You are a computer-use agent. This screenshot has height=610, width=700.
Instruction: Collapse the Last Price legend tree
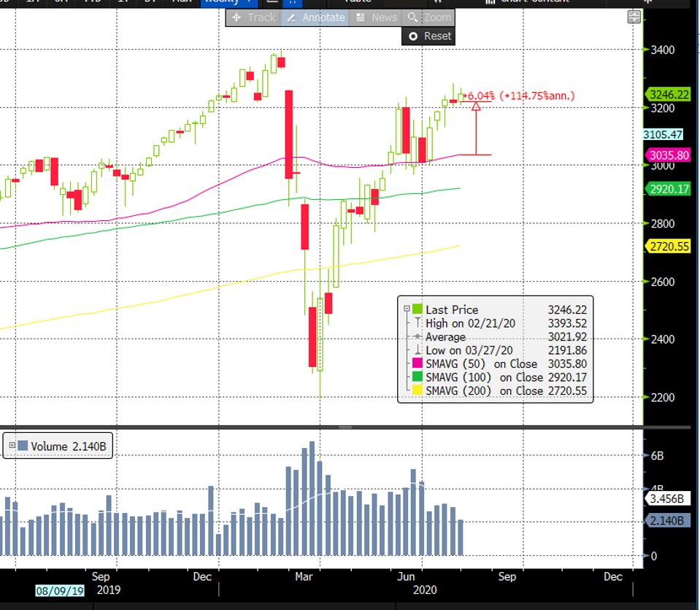point(407,309)
